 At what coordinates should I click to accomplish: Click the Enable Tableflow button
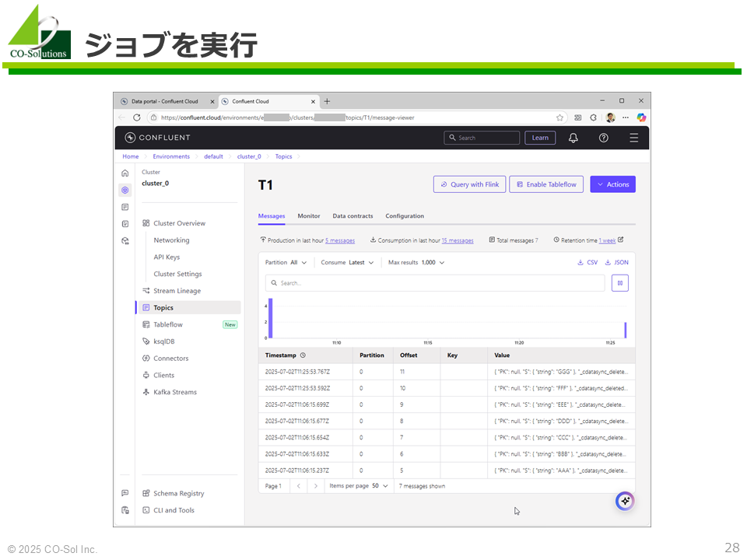pyautogui.click(x=546, y=184)
